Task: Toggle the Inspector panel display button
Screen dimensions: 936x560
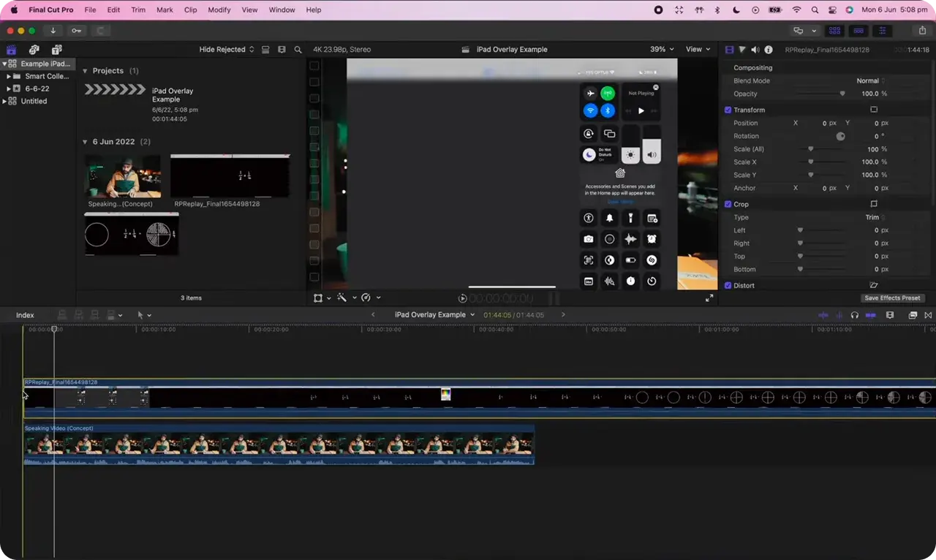Action: (x=883, y=31)
